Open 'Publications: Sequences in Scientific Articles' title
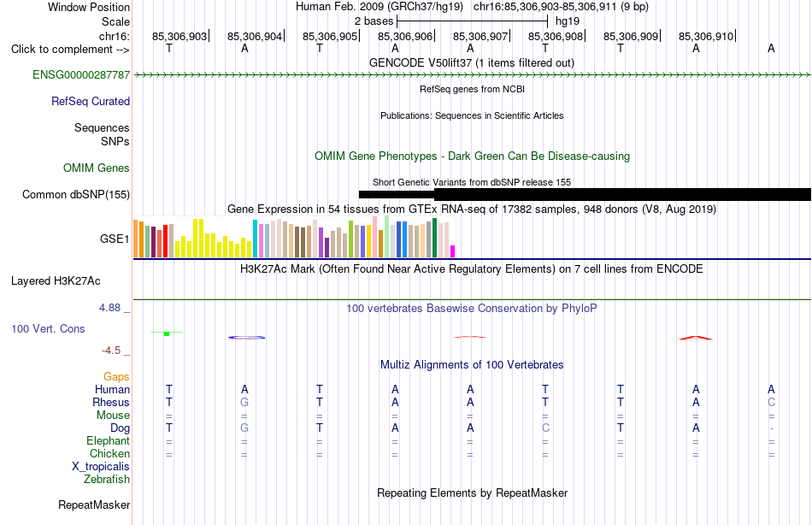 (x=472, y=115)
